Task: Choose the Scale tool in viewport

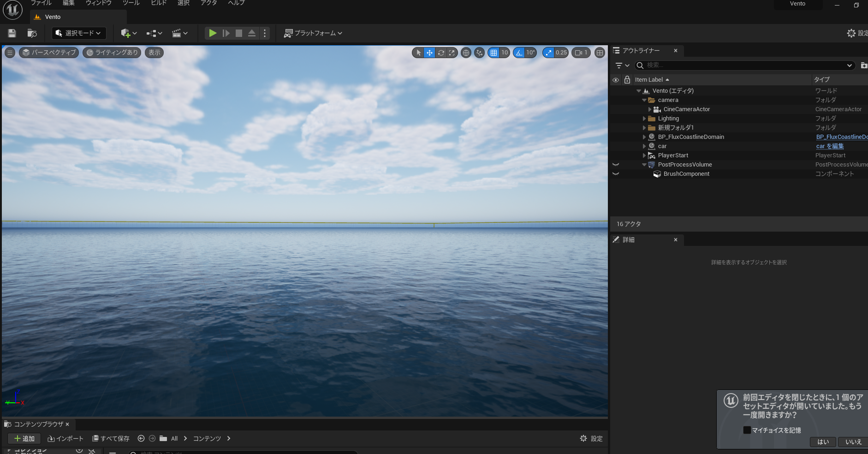Action: click(x=452, y=53)
